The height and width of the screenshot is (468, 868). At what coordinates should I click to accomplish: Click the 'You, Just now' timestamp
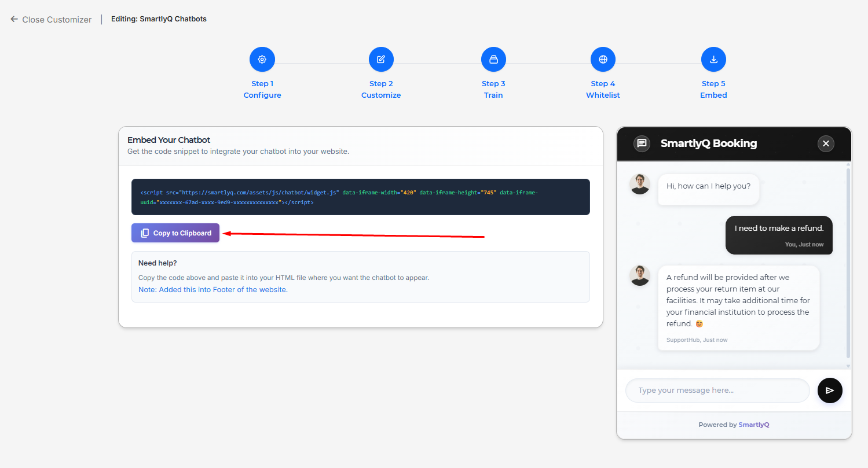coord(804,245)
